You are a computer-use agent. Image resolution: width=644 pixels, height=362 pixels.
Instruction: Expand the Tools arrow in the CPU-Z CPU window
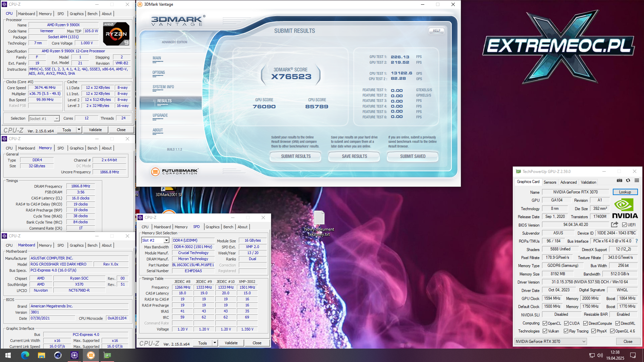[79, 130]
